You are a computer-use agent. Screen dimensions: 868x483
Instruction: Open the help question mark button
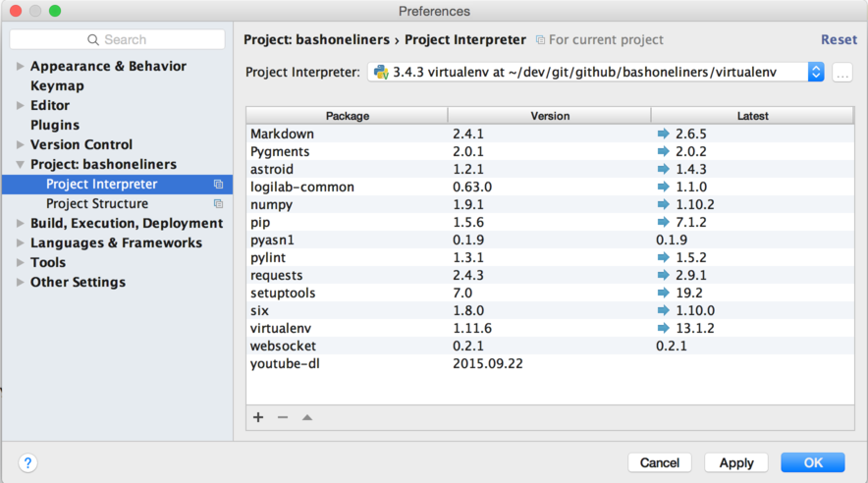click(x=27, y=462)
